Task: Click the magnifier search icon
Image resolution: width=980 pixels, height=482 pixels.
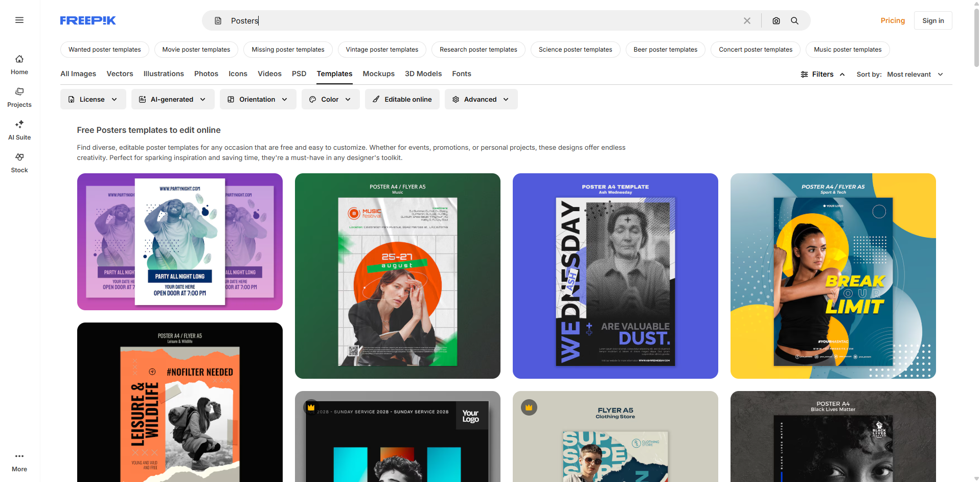Action: (794, 21)
